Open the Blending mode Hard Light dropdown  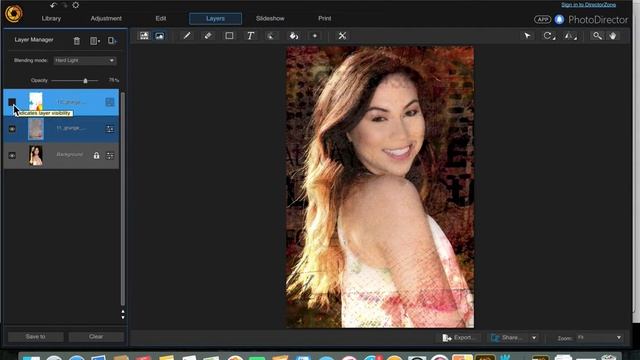[x=85, y=60]
